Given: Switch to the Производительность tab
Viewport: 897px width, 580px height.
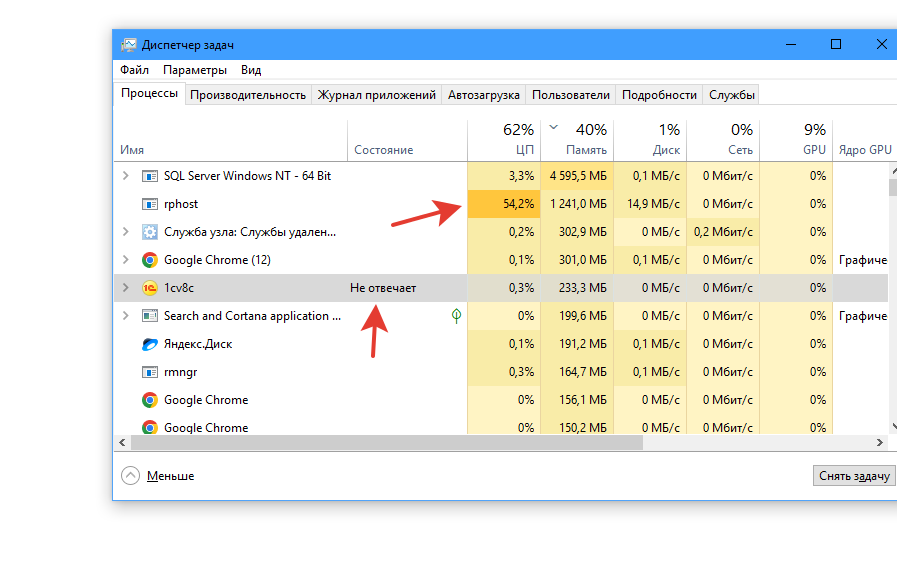Looking at the screenshot, I should click(247, 95).
